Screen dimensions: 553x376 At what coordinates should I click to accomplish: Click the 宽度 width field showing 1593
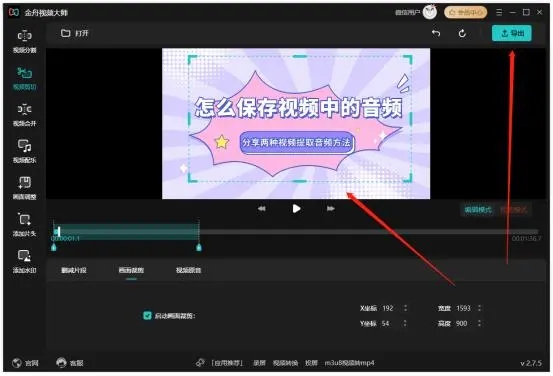[464, 308]
